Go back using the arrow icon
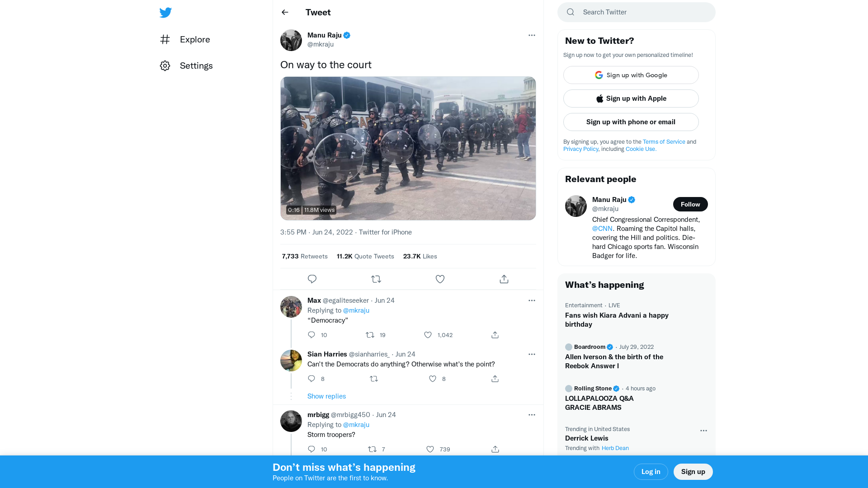The height and width of the screenshot is (488, 868). pyautogui.click(x=285, y=12)
